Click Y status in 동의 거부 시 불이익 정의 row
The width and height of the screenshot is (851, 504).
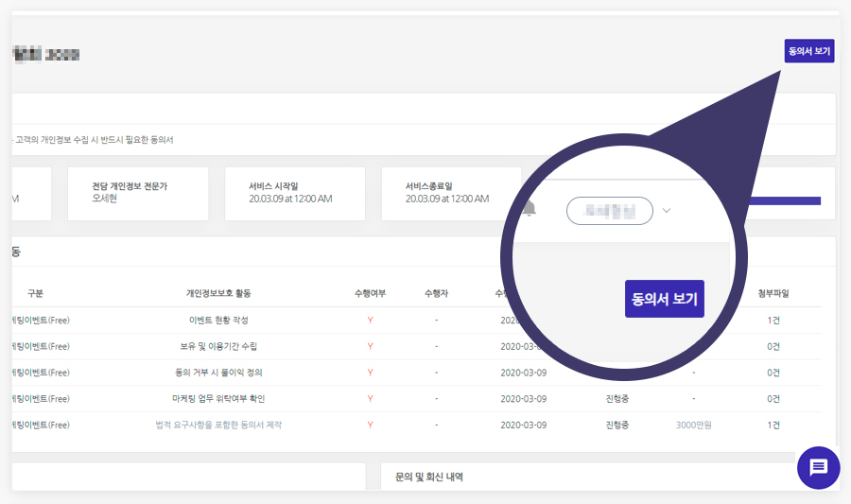pos(370,373)
